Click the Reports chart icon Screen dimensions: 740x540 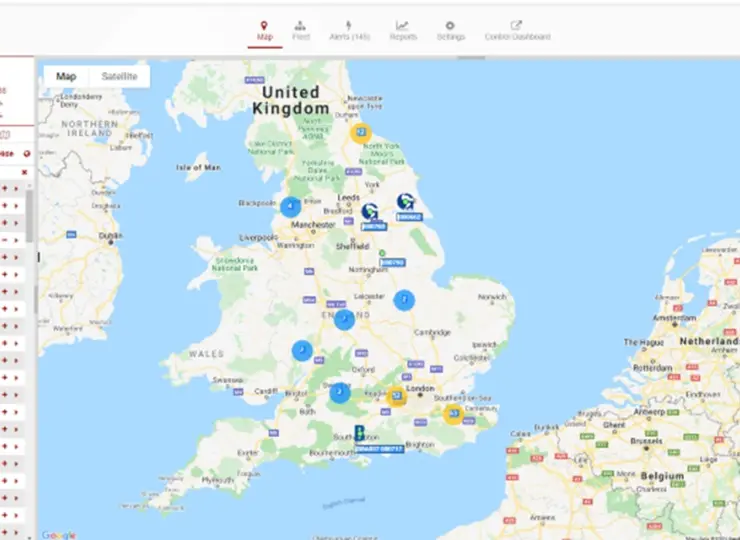pos(402,25)
